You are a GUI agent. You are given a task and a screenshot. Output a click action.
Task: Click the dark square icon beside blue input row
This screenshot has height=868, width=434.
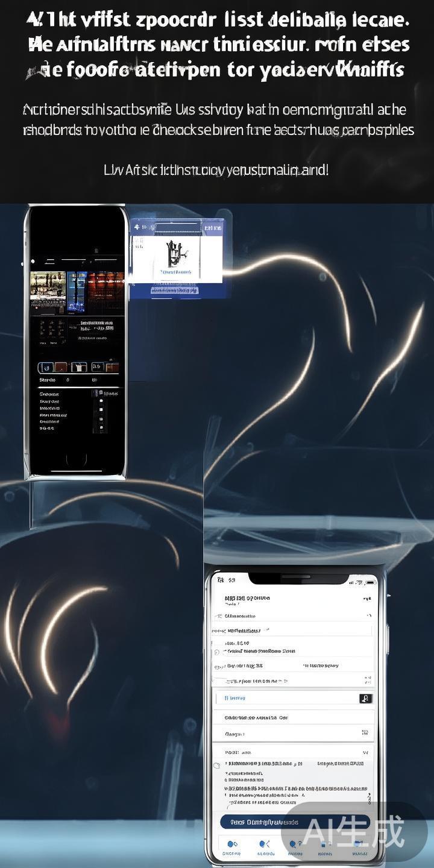(365, 698)
